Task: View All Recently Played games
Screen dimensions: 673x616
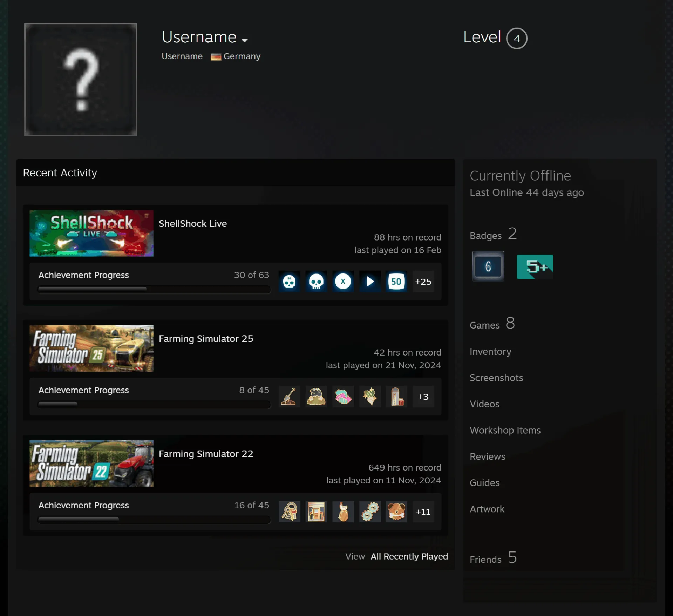Action: coord(409,556)
